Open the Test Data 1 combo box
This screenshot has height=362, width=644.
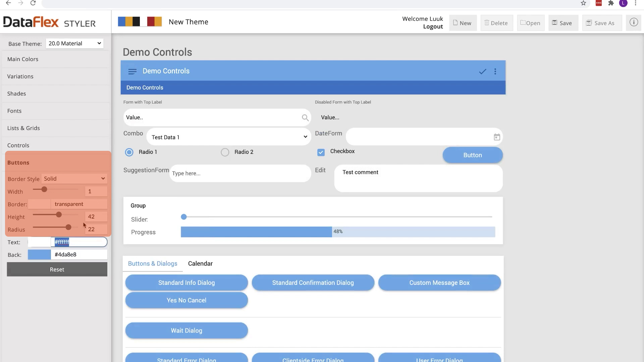point(229,137)
